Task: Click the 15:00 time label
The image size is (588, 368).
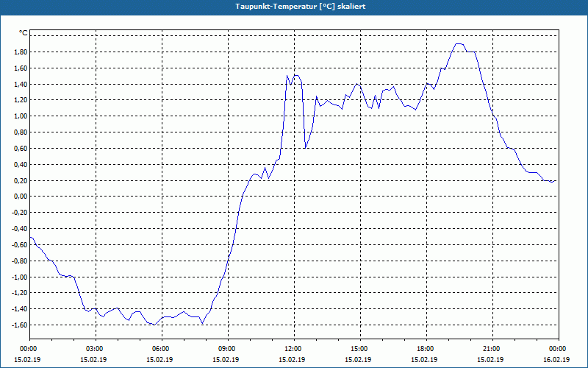Action: click(x=360, y=349)
